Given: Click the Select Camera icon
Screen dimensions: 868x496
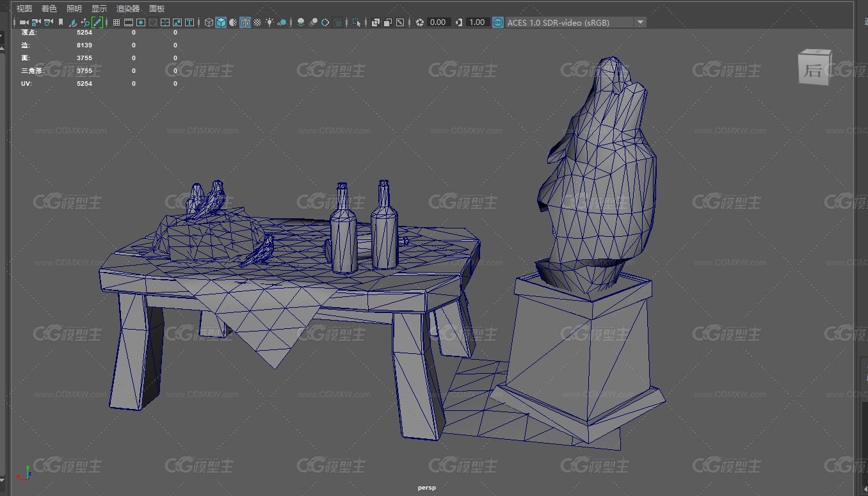Looking at the screenshot, I should [24, 22].
